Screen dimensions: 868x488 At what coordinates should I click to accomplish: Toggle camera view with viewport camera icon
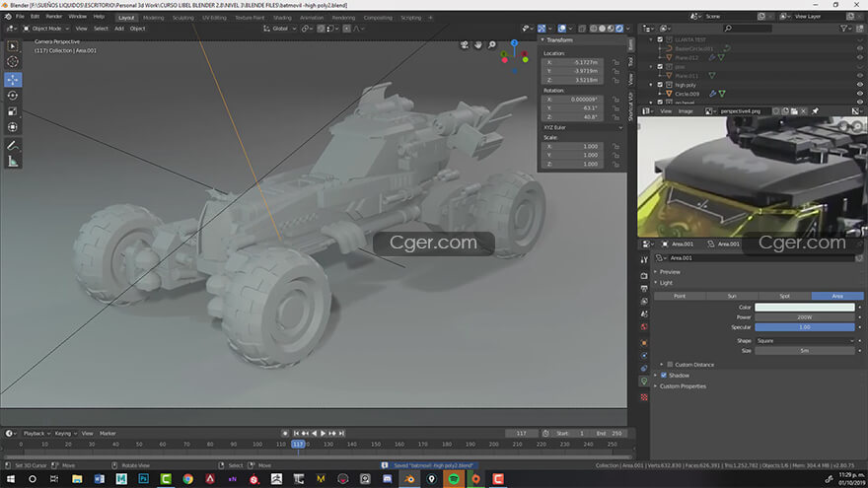(465, 44)
